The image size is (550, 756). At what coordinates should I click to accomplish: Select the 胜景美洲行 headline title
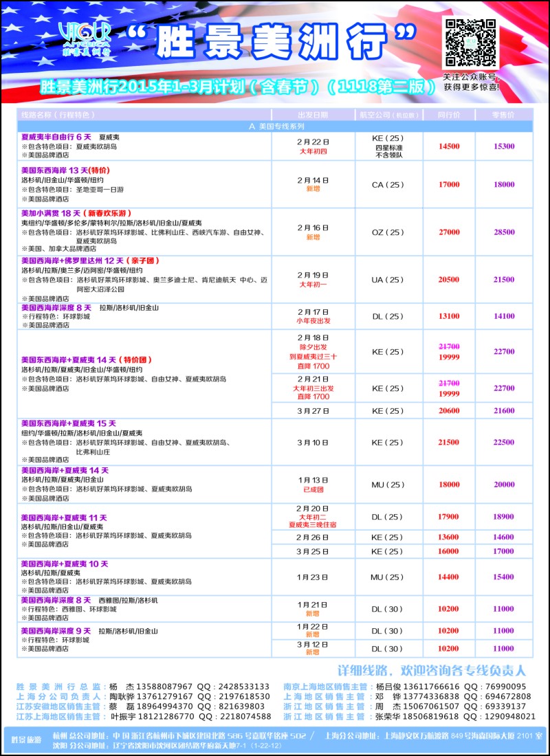pos(272,41)
